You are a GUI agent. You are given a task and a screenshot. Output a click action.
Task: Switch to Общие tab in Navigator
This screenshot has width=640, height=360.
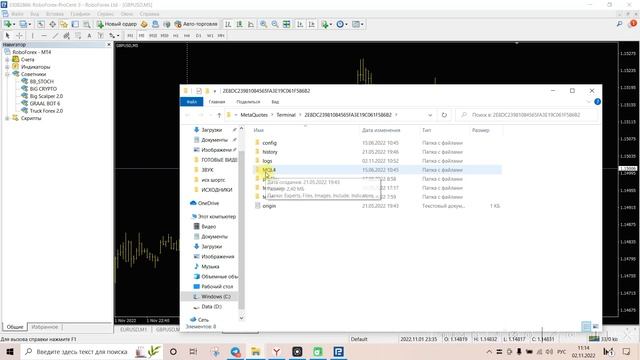click(15, 327)
